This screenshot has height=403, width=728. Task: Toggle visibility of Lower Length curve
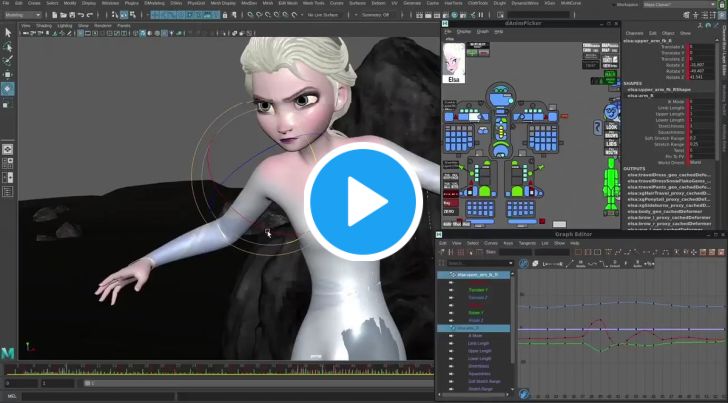point(451,358)
